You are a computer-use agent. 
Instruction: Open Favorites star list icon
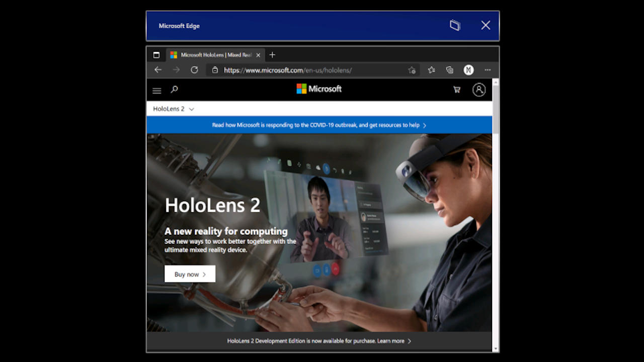431,70
